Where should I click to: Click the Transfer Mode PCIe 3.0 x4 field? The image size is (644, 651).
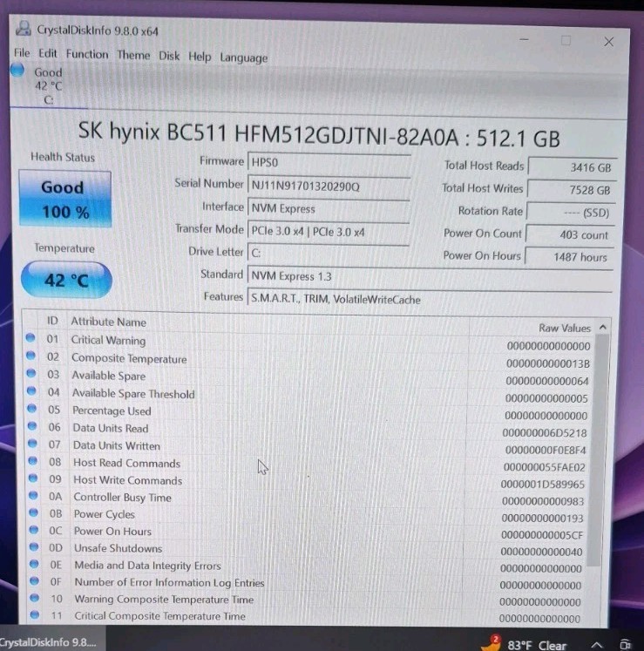(328, 231)
